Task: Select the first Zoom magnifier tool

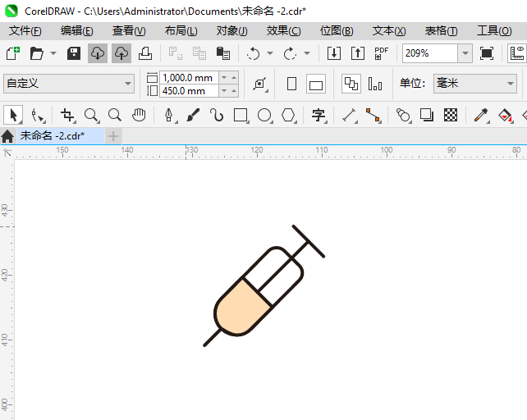Action: coord(91,115)
